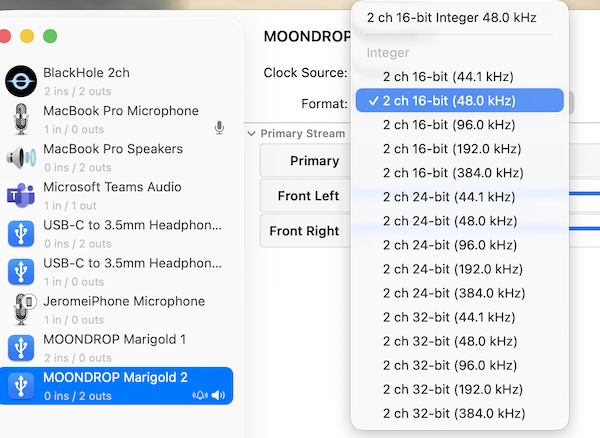Screen dimensions: 600x438
Task: Click default input microphone indicator on MacBook Pro Microphone
Action: 219,127
